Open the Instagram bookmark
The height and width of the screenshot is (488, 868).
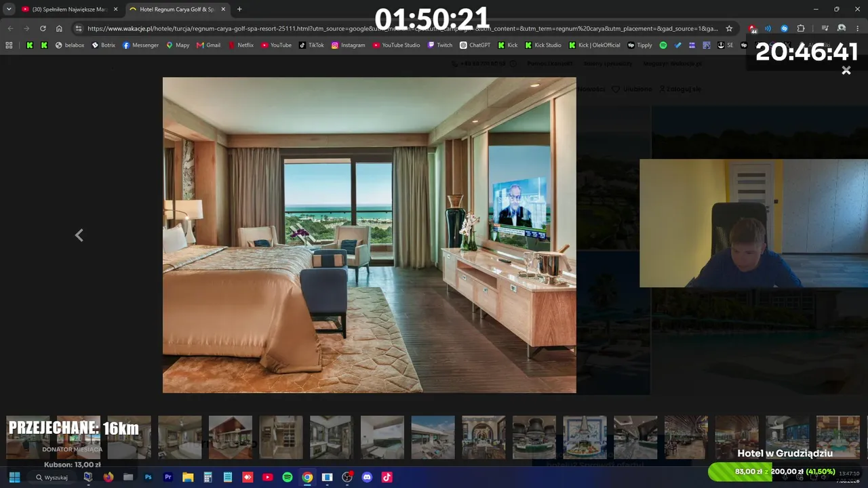pyautogui.click(x=348, y=45)
